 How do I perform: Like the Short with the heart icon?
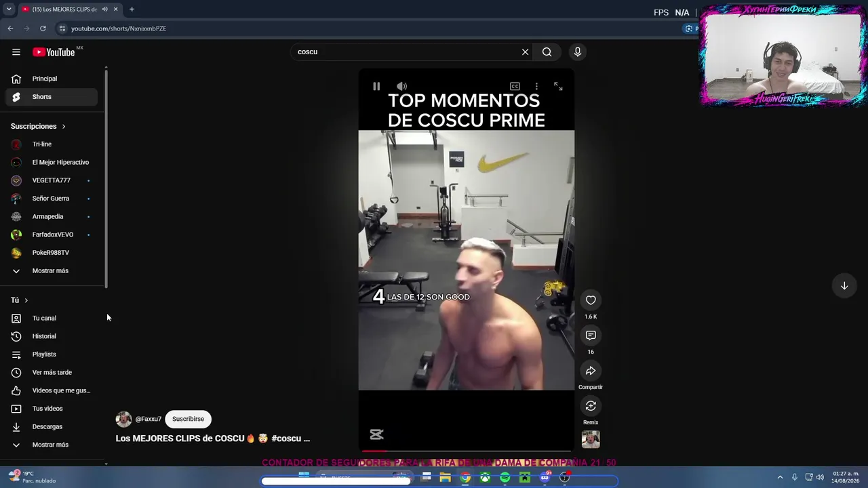click(x=591, y=300)
